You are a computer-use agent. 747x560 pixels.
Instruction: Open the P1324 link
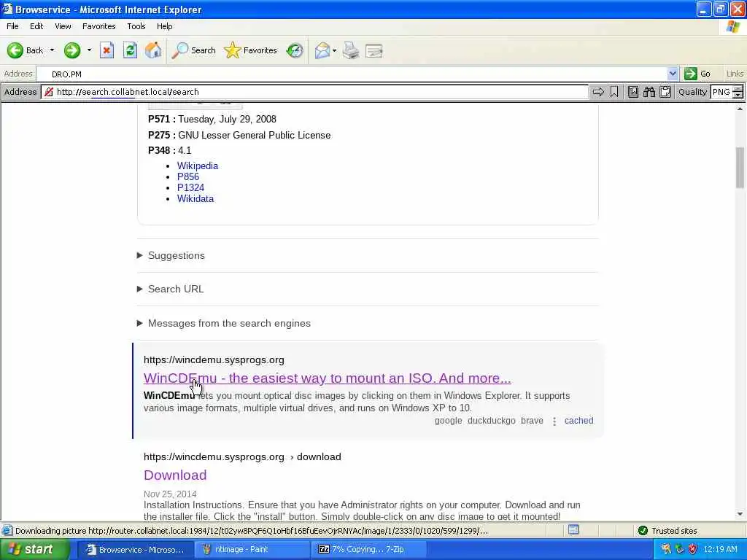tap(190, 187)
